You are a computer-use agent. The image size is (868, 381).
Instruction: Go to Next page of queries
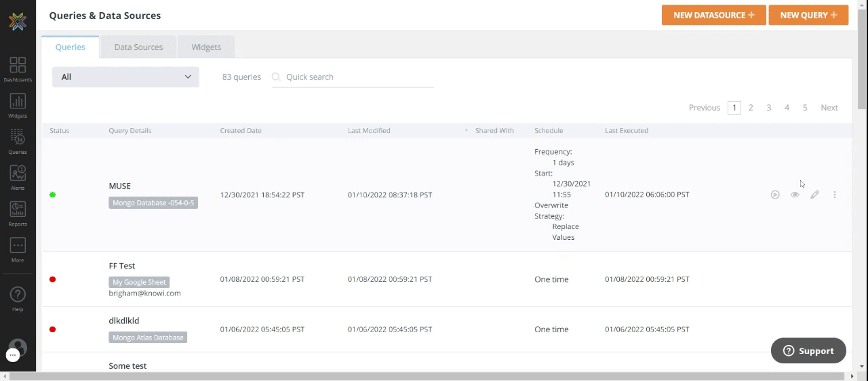coord(829,108)
